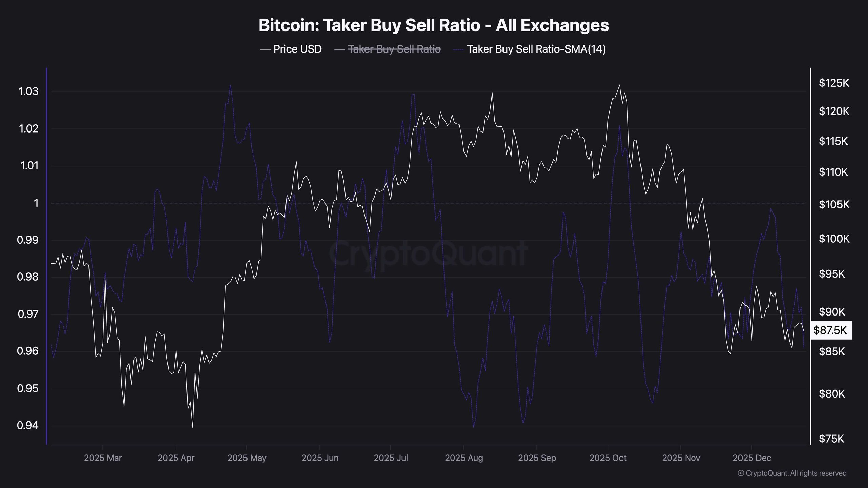Select the $100K right axis label

pyautogui.click(x=834, y=239)
